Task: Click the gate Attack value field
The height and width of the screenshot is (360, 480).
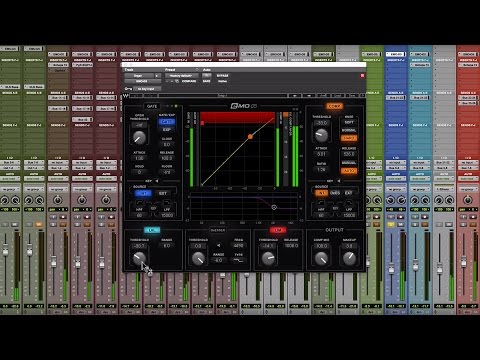Action: coord(139,158)
